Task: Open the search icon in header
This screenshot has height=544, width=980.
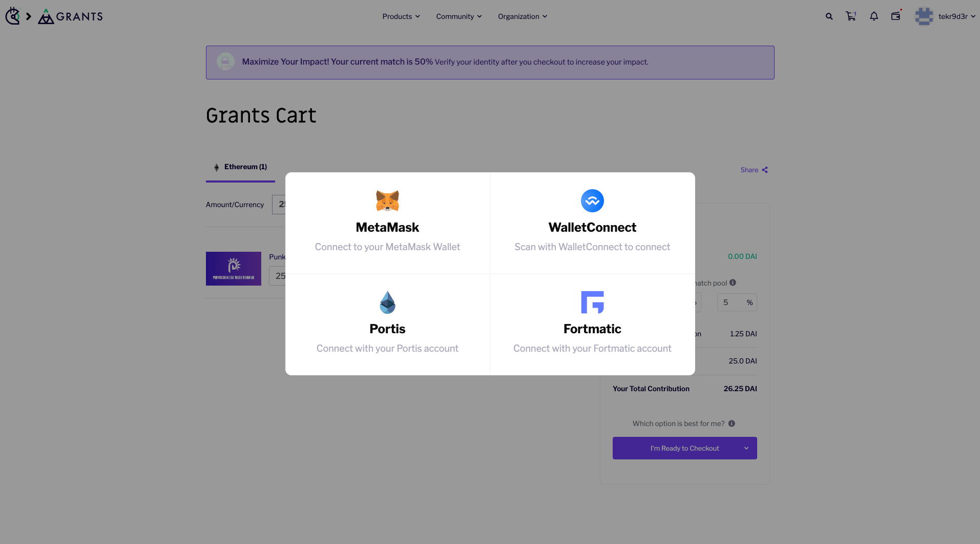Action: 829,16
